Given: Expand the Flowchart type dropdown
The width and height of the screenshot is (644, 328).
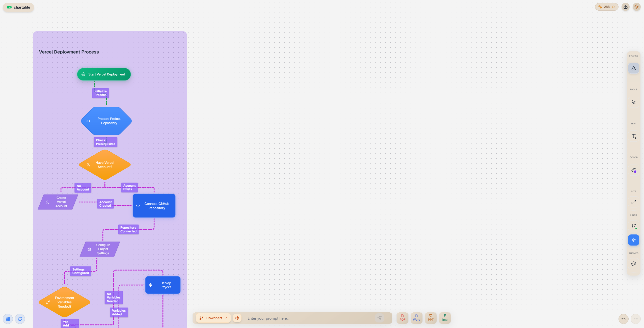Looking at the screenshot, I should click(x=213, y=318).
